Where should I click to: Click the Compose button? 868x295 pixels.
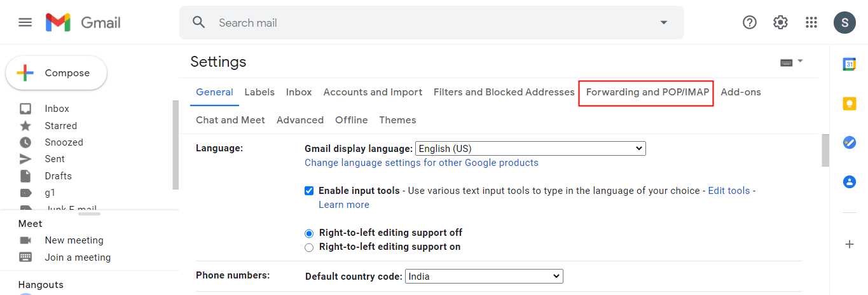point(57,73)
